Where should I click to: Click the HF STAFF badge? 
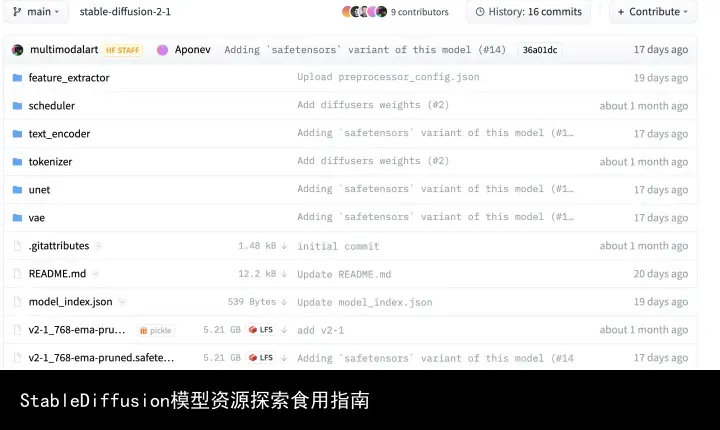point(123,50)
